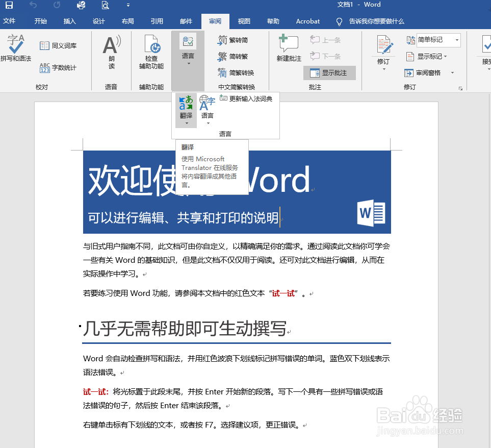The image size is (491, 448).
Task: Click the Redo icon in title bar
Action: point(57,5)
